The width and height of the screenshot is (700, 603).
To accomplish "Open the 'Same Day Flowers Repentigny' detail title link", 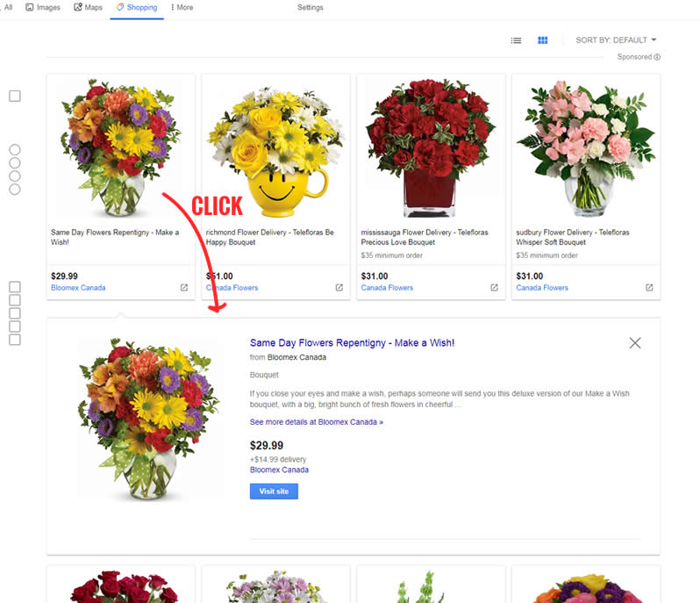I will click(352, 343).
